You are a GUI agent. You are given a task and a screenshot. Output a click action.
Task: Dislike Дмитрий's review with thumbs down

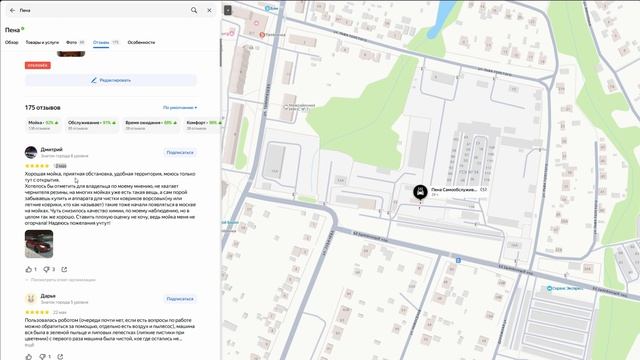46,269
